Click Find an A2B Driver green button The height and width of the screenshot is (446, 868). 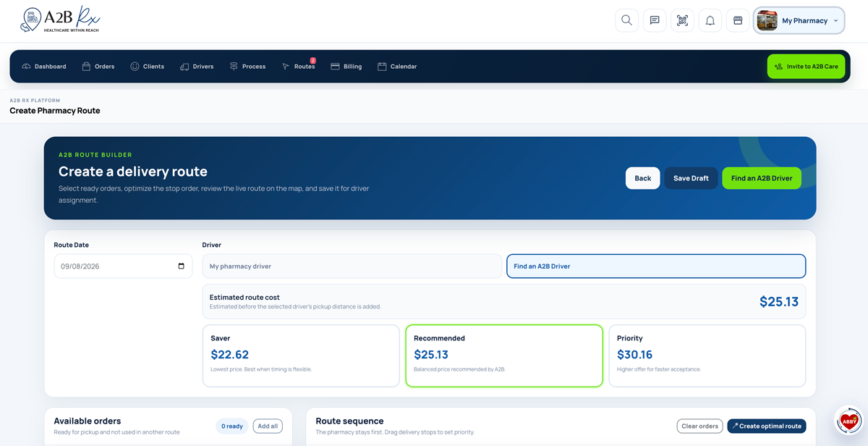point(762,178)
